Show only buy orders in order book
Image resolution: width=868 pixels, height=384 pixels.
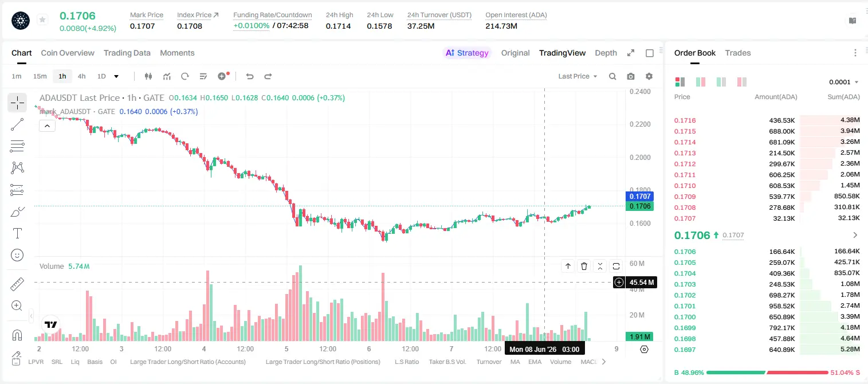[721, 82]
